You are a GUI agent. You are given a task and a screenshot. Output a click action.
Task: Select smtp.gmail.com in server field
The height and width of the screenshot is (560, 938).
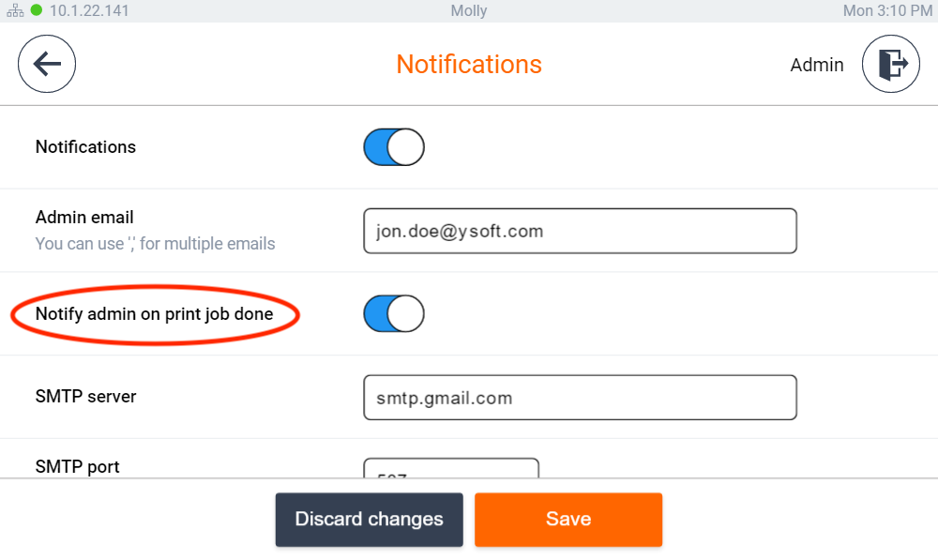[x=446, y=397]
